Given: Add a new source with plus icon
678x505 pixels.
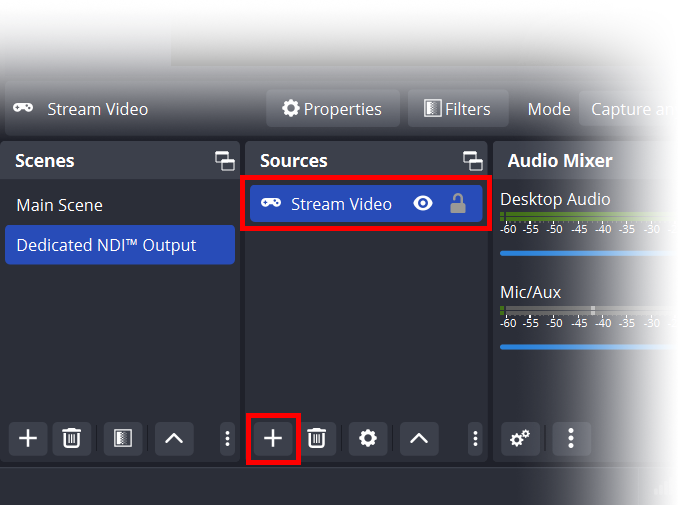Looking at the screenshot, I should pyautogui.click(x=273, y=438).
